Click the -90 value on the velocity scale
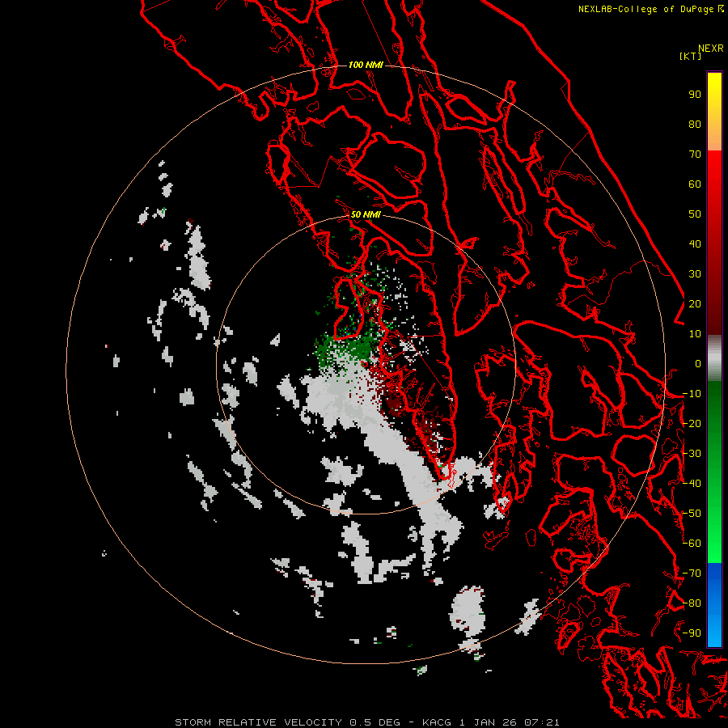The image size is (728, 728). 692,633
